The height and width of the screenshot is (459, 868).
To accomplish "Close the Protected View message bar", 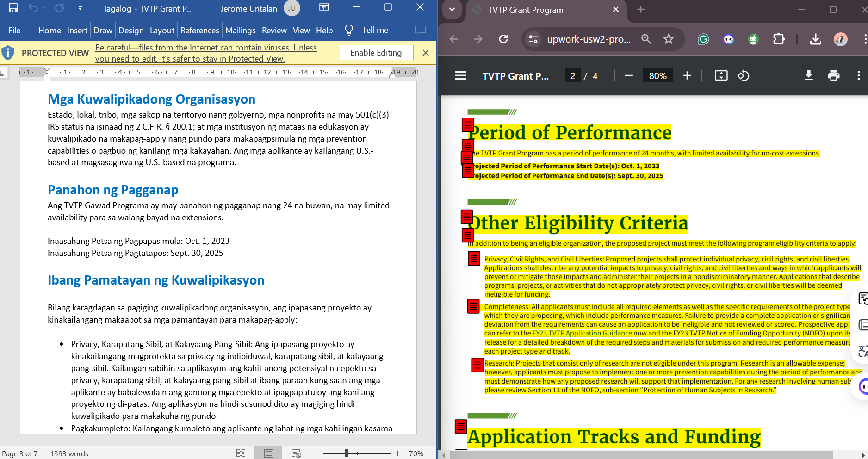I will pyautogui.click(x=426, y=53).
